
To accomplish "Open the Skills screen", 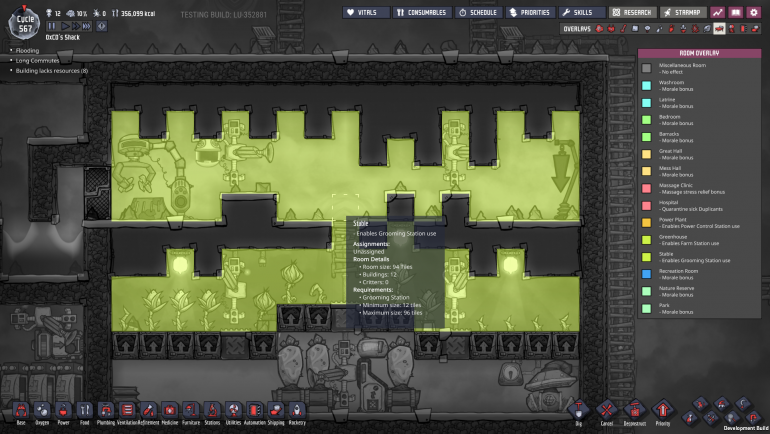I will [x=582, y=12].
